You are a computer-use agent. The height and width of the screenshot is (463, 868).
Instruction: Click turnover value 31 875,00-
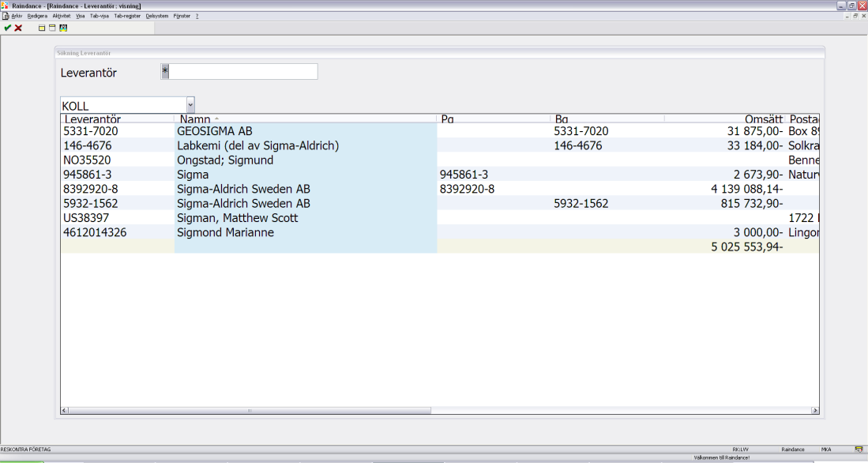point(755,131)
